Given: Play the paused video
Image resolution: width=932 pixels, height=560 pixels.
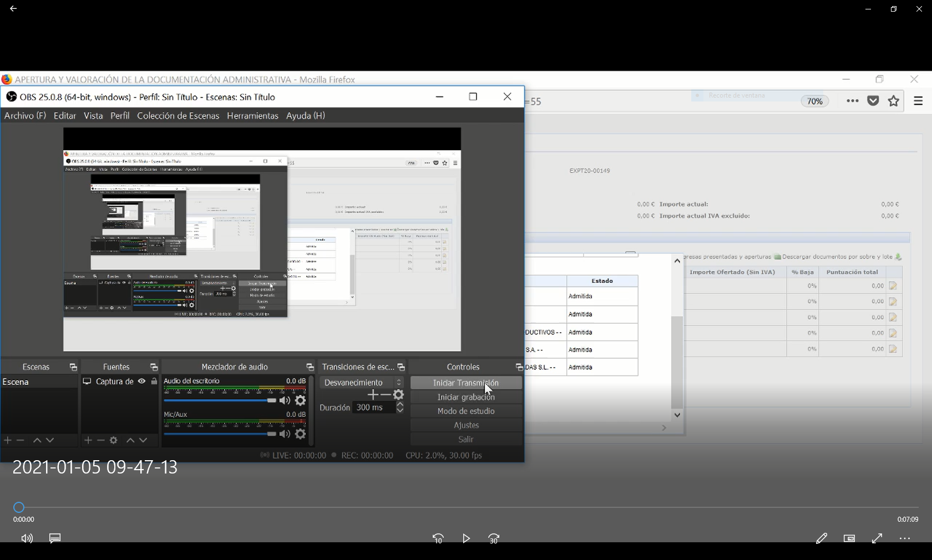Looking at the screenshot, I should [466, 538].
